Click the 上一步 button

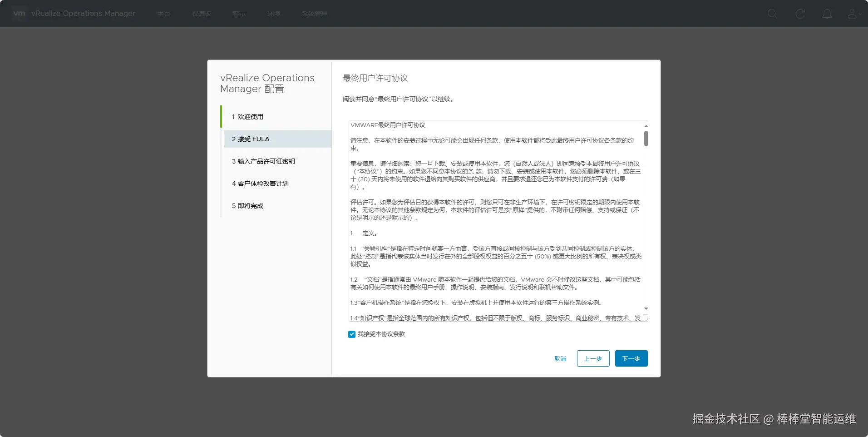tap(593, 358)
